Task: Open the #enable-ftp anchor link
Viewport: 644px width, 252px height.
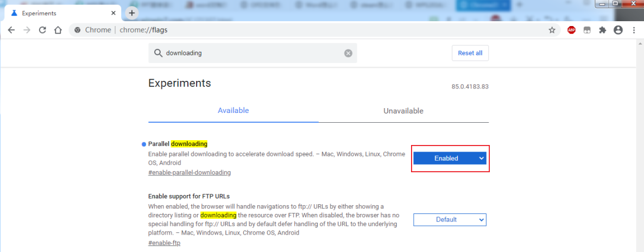Action: (x=164, y=243)
